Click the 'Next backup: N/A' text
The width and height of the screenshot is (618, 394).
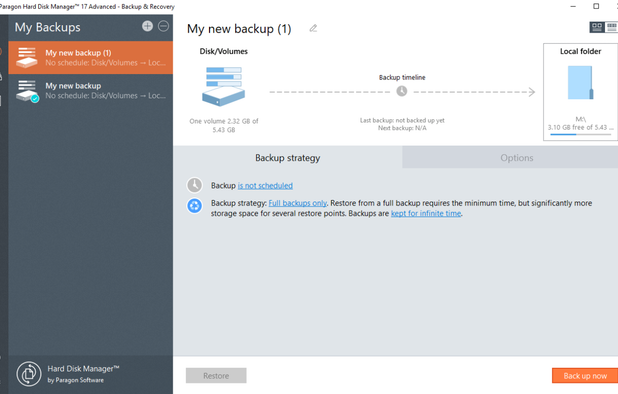pyautogui.click(x=402, y=128)
